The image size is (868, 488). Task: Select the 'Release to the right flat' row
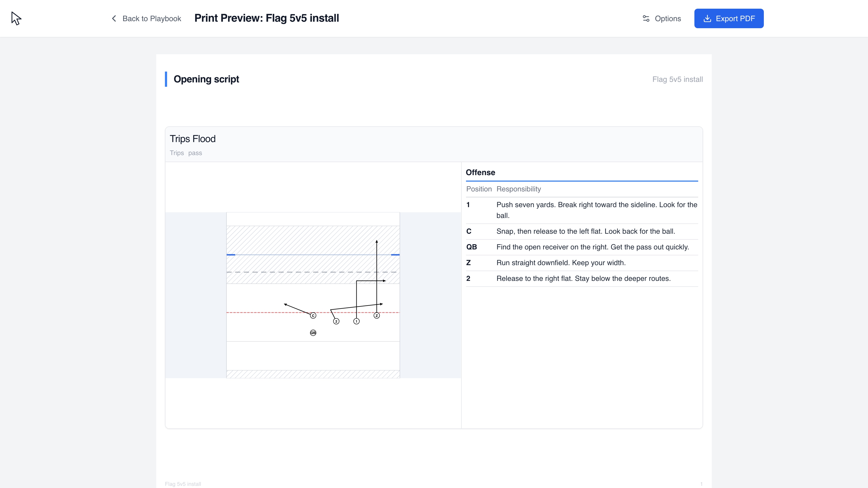582,278
